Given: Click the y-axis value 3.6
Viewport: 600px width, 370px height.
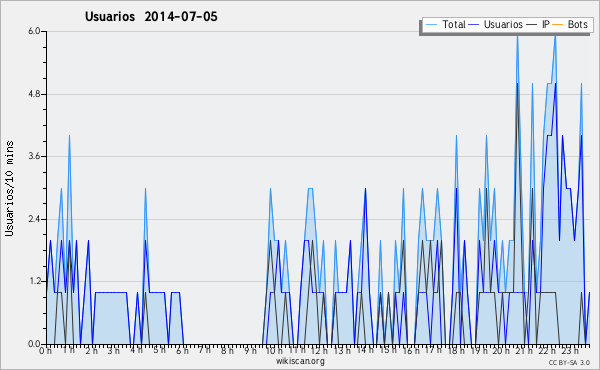Looking at the screenshot, I should click(x=34, y=156).
